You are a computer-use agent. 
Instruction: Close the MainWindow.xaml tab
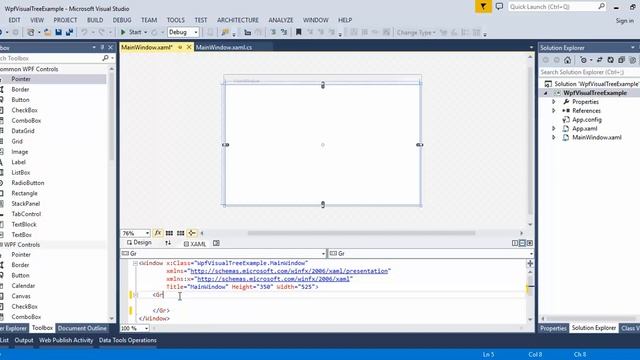pyautogui.click(x=189, y=47)
